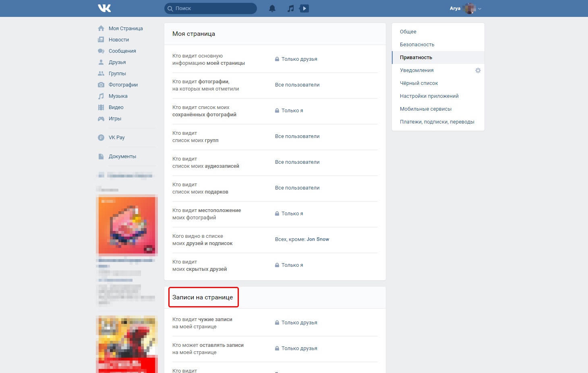Change saved photos privacy Только я
Screen dimensions: 588x373
coord(292,111)
